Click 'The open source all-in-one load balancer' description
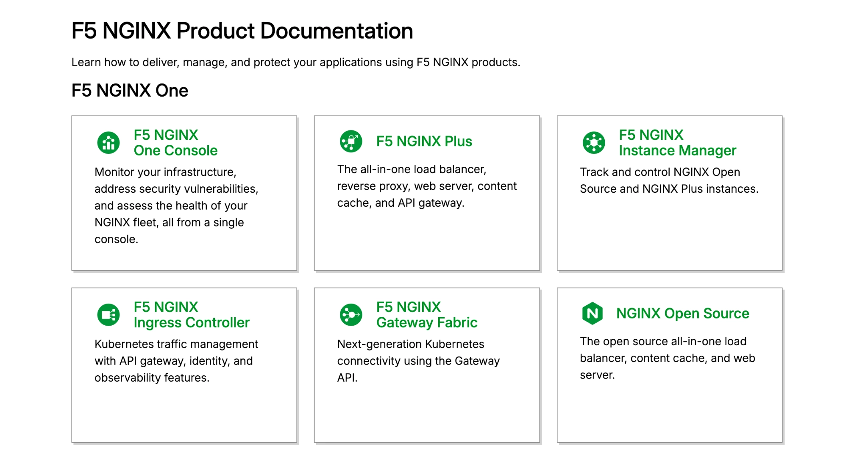The width and height of the screenshot is (868, 454). [668, 358]
